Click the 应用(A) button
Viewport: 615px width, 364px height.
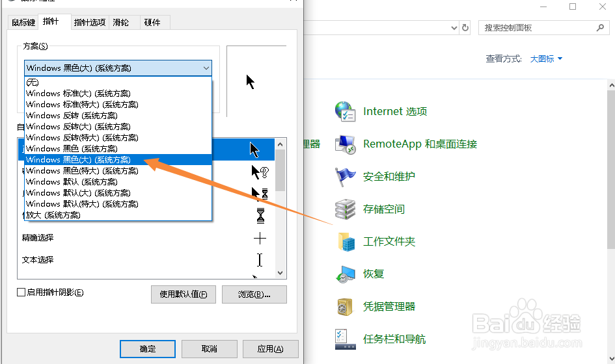pyautogui.click(x=271, y=348)
